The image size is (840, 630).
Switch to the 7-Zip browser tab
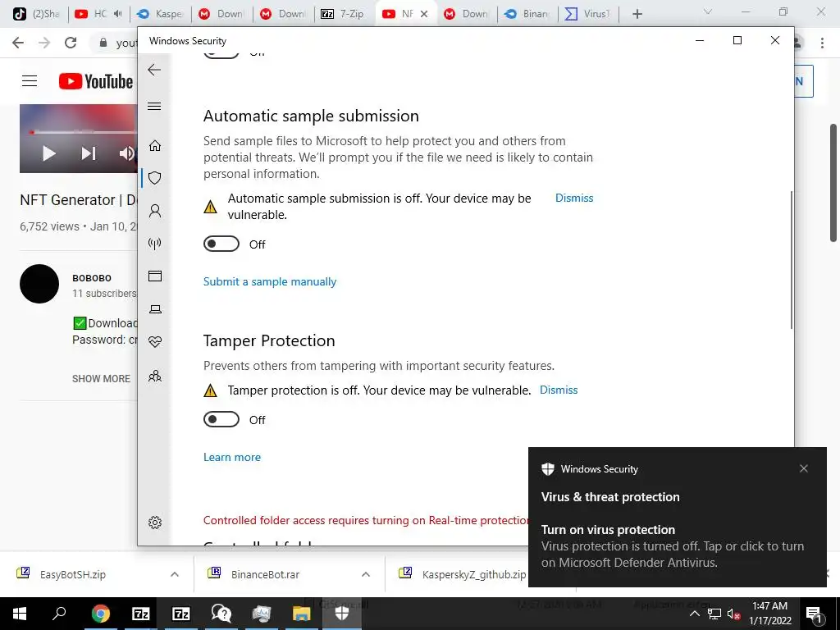pyautogui.click(x=344, y=14)
